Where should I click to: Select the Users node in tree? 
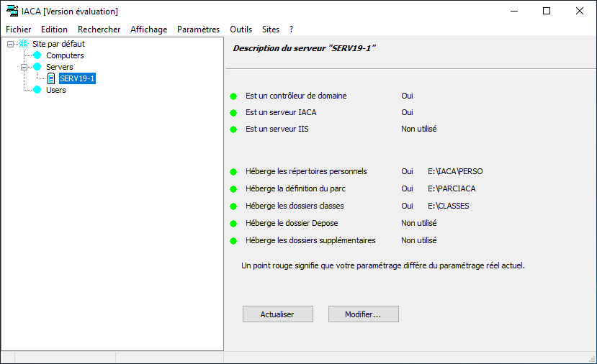pyautogui.click(x=56, y=90)
